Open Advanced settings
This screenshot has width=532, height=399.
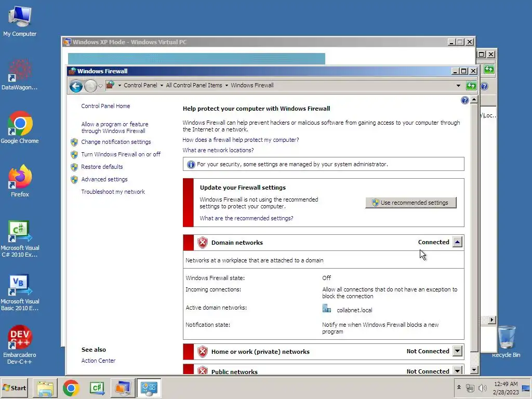tap(104, 179)
